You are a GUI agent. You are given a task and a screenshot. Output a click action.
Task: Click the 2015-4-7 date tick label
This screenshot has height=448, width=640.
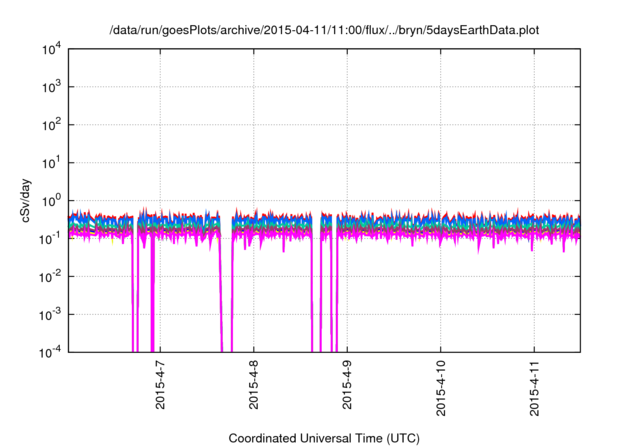pyautogui.click(x=160, y=384)
